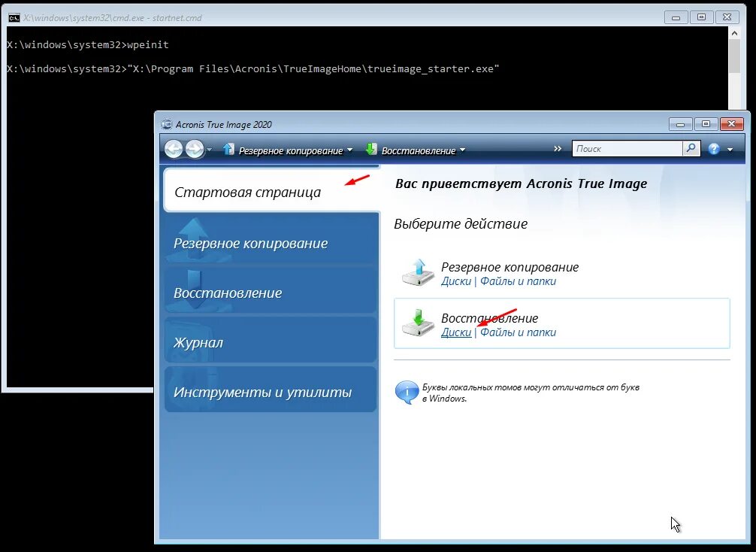Viewport: 756px width, 552px height.
Task: Click the search magnifier button
Action: [691, 149]
